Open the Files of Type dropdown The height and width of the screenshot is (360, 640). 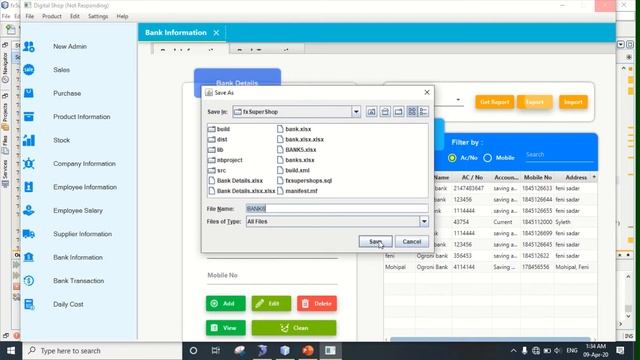424,221
